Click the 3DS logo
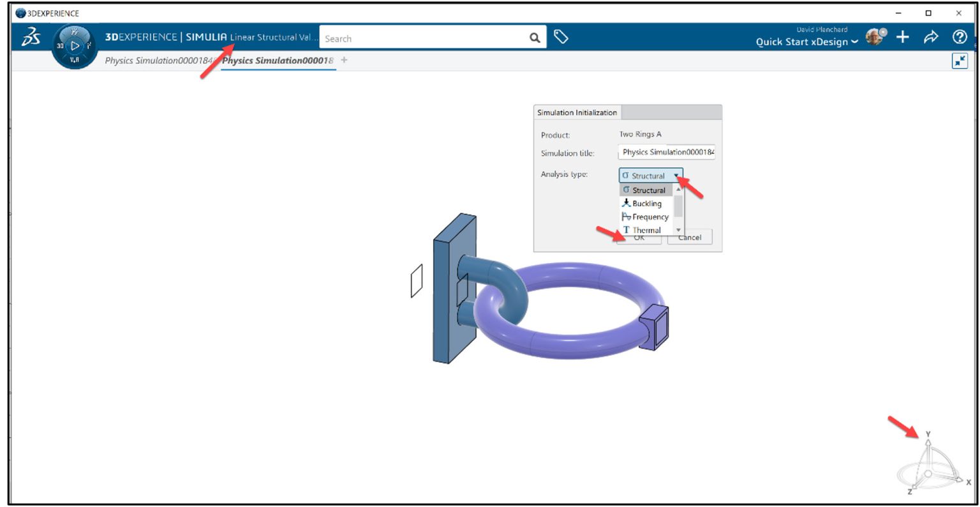The width and height of the screenshot is (980, 507). 31,36
